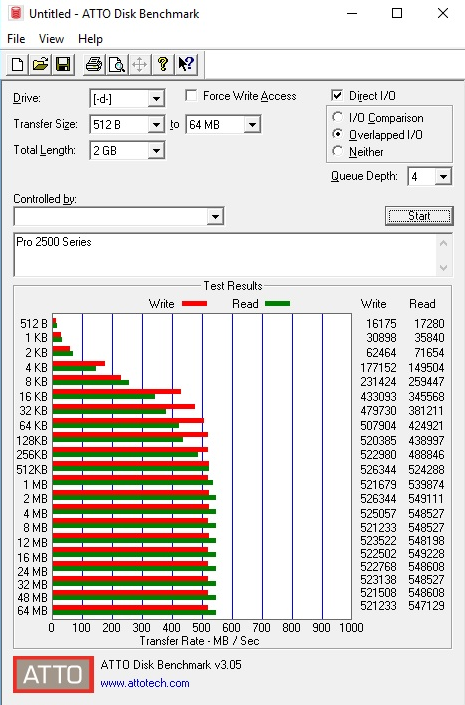The height and width of the screenshot is (705, 465).
Task: Open About using the question mark icon
Action: 163,65
